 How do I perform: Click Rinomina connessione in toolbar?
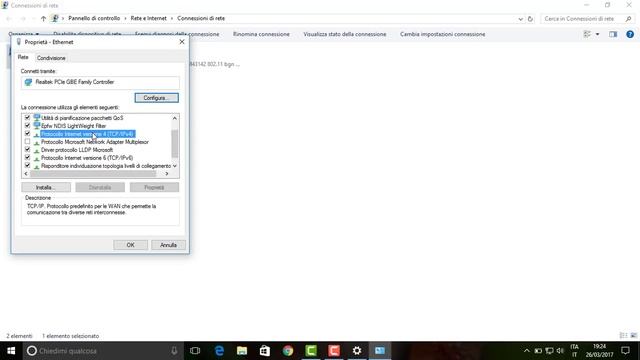click(261, 34)
